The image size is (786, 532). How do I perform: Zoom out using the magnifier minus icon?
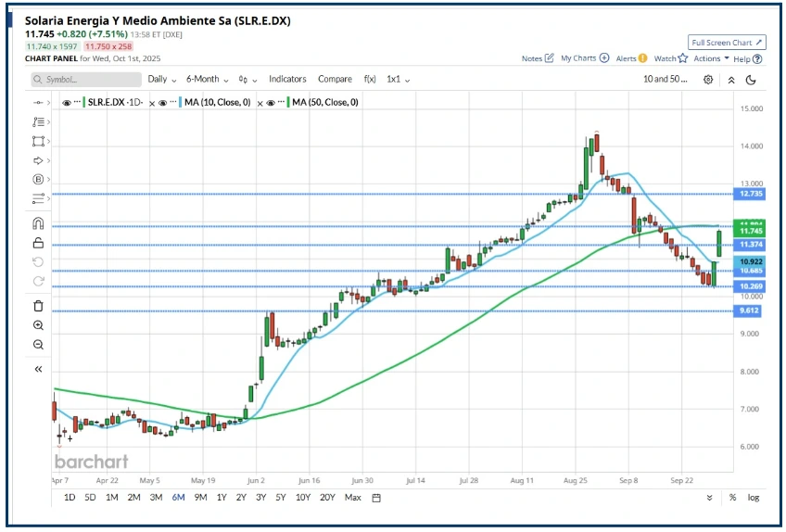click(38, 345)
